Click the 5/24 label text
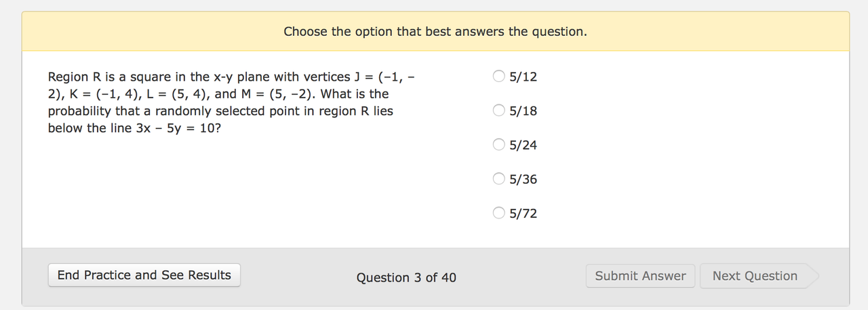868x310 pixels. click(x=524, y=145)
